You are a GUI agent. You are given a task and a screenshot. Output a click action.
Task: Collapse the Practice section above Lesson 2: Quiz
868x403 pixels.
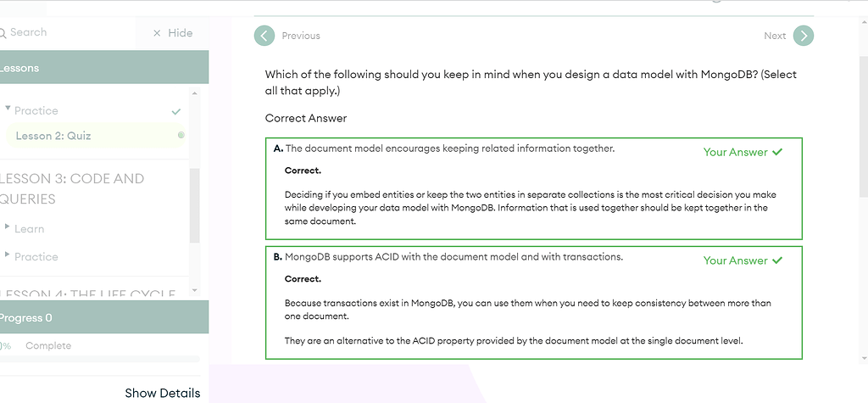point(8,109)
